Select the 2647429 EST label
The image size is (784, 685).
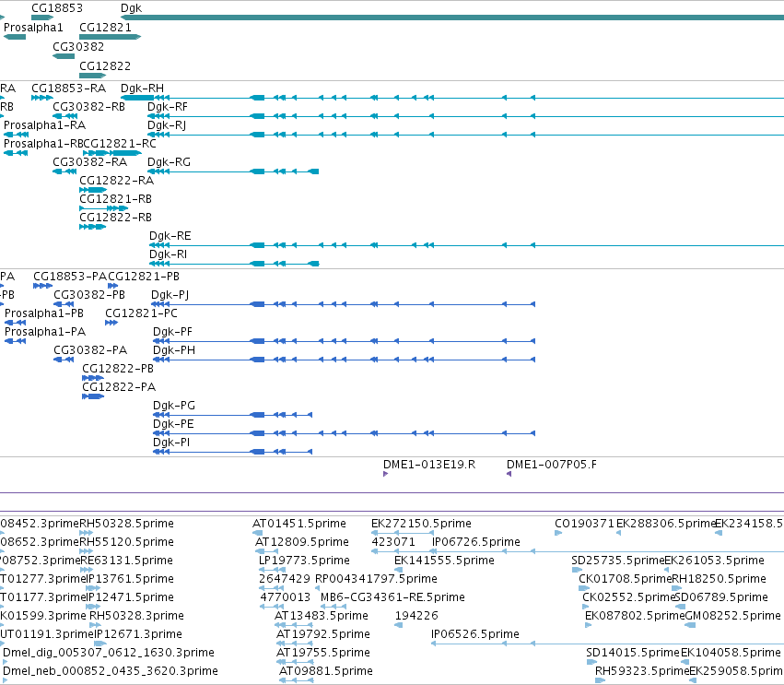click(285, 579)
